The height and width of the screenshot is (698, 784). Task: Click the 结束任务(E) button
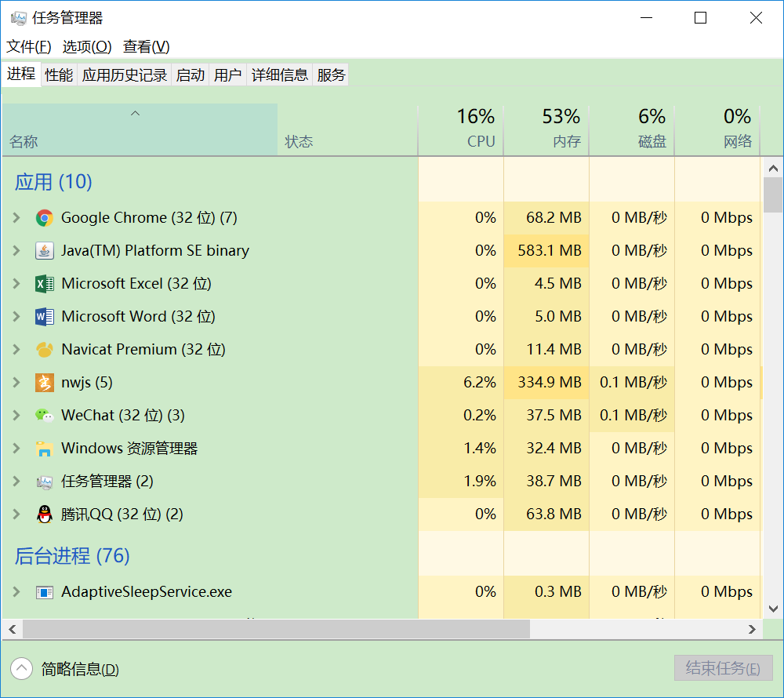pos(723,668)
